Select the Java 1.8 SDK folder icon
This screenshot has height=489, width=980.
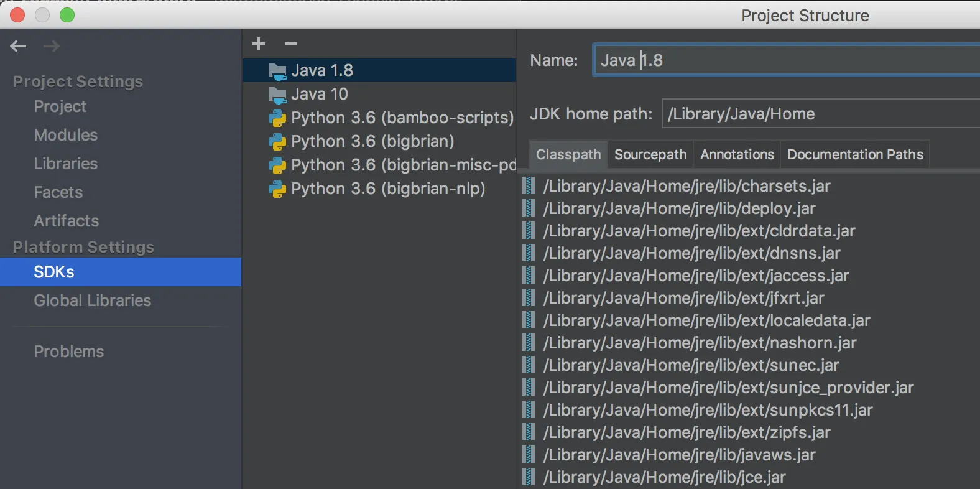coord(277,71)
